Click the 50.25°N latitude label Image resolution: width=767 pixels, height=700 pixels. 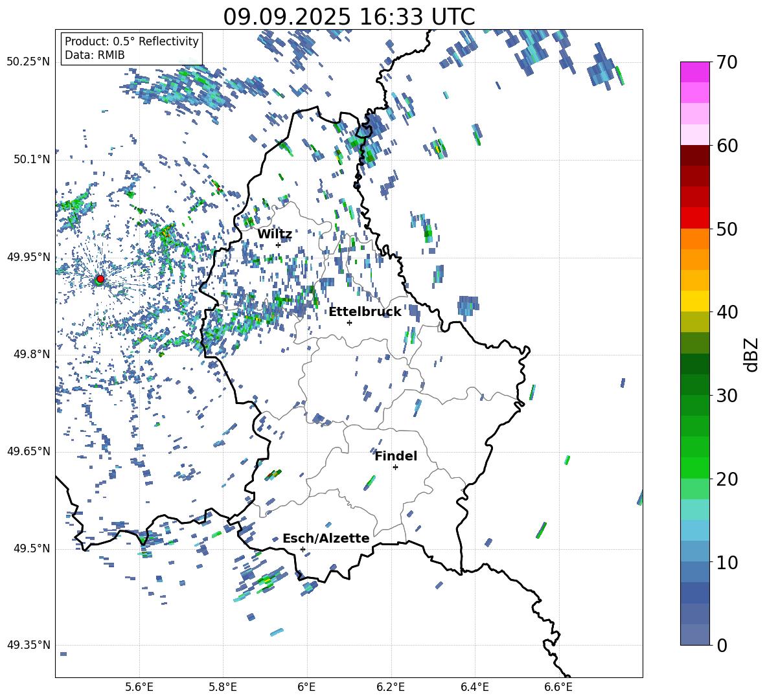pos(29,62)
